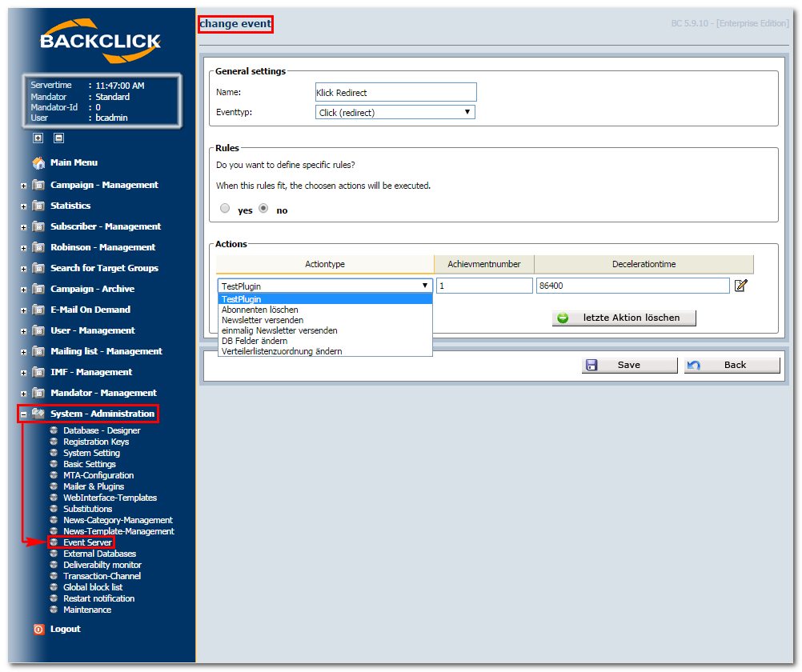Select the 'yes' rules radio button
The image size is (802, 672).
[x=225, y=208]
